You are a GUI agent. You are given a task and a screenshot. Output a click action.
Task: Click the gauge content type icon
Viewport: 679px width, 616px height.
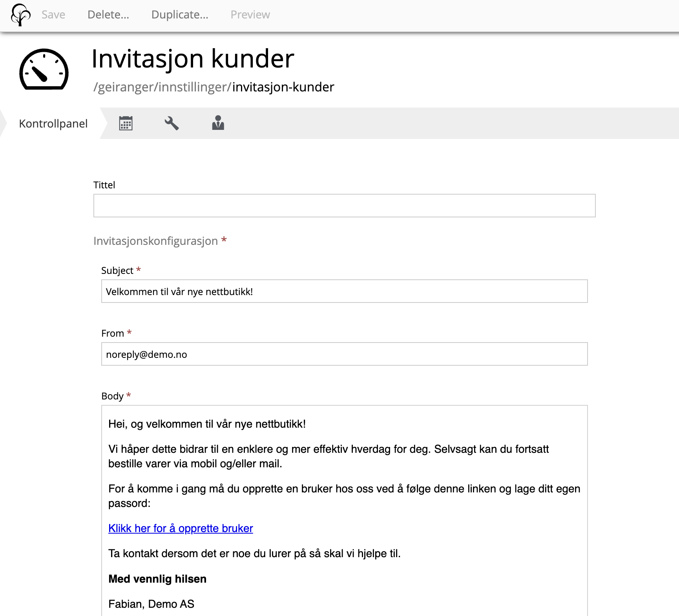(44, 69)
